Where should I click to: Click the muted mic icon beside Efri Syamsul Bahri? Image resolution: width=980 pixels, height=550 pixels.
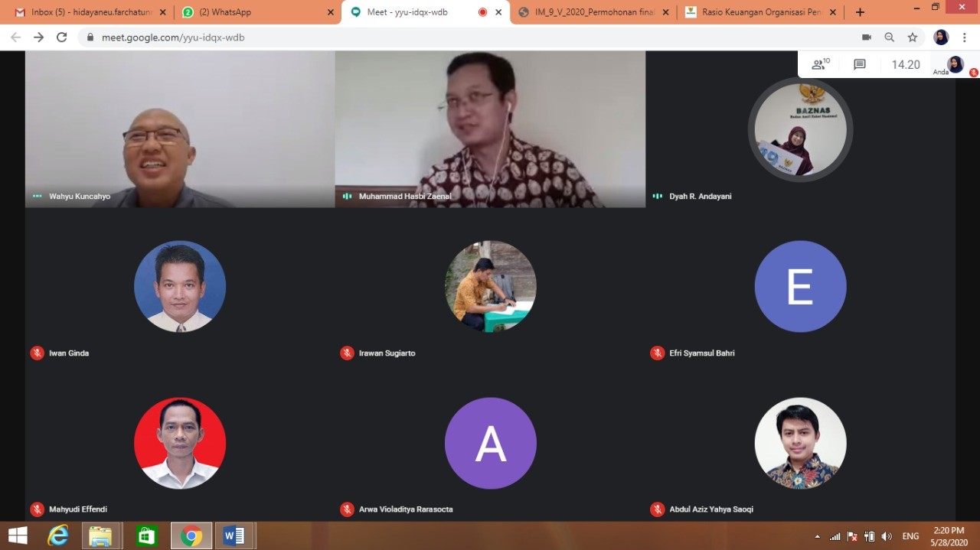coord(657,353)
